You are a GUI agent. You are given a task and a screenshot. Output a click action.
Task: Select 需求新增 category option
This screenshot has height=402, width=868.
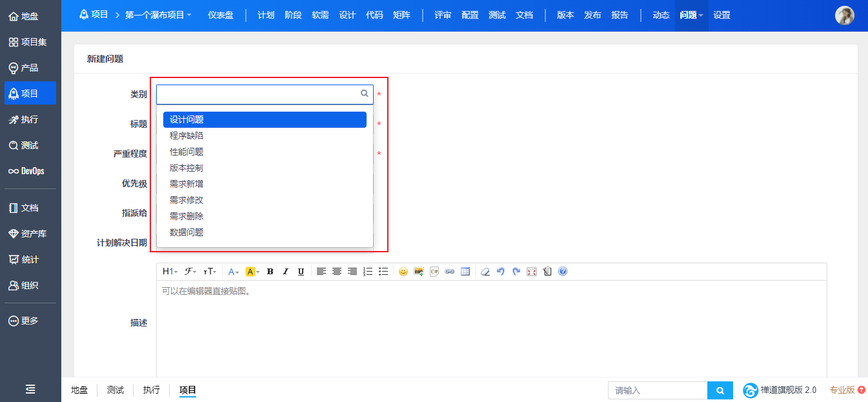tap(265, 184)
